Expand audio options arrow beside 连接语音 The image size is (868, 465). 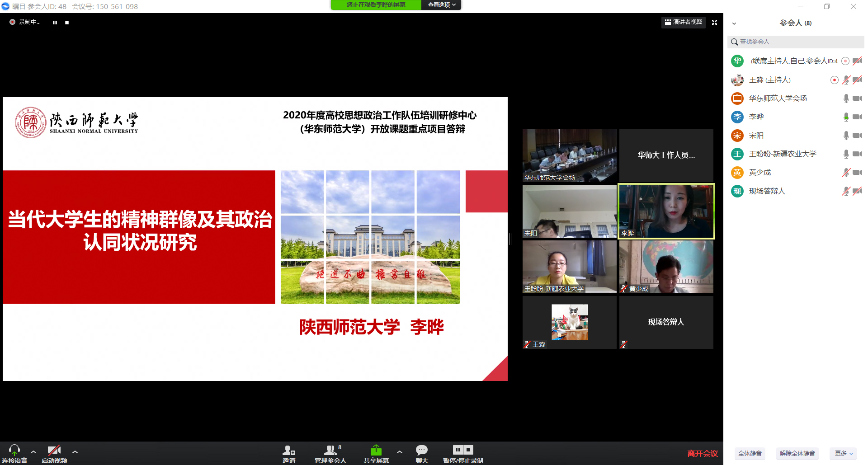click(33, 451)
